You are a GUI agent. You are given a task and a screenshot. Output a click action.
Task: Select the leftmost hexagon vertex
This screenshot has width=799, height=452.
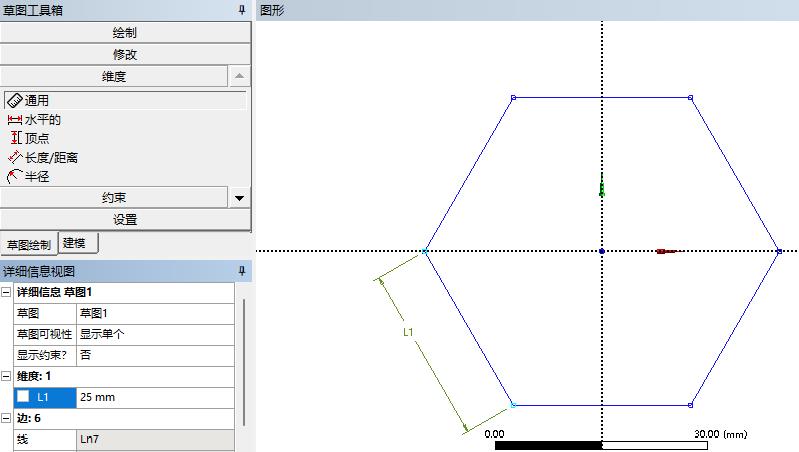(424, 251)
